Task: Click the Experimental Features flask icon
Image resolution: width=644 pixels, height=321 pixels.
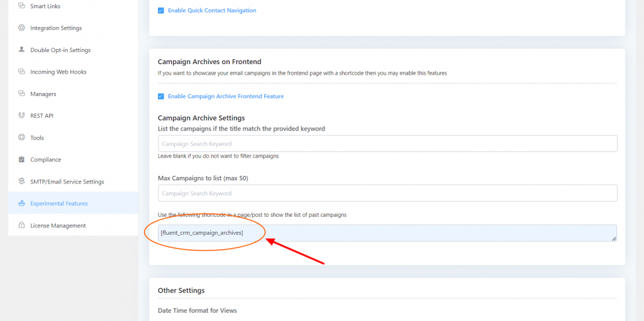Action: pyautogui.click(x=21, y=204)
